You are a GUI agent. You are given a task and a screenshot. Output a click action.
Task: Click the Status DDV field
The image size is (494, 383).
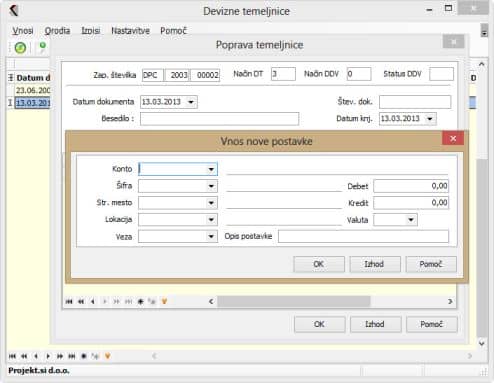441,74
